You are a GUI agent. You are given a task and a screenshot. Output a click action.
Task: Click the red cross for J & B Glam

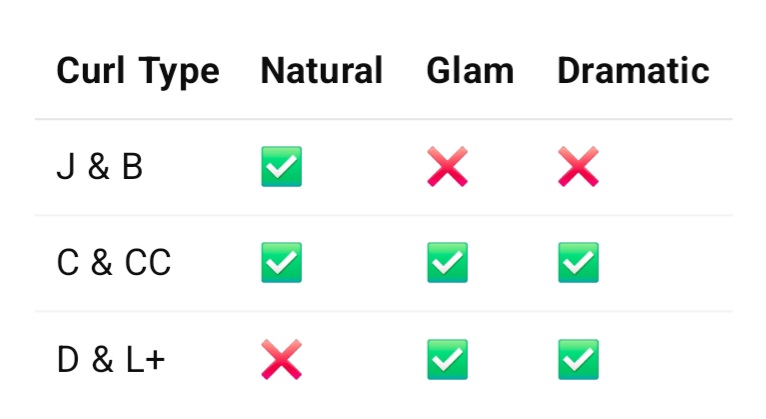pyautogui.click(x=446, y=167)
